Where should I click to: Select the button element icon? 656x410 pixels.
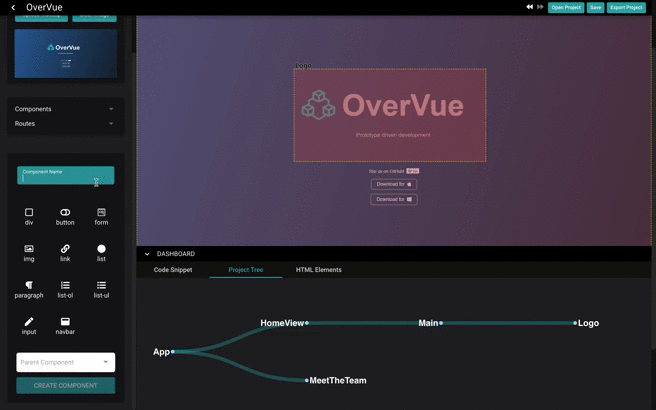[65, 212]
